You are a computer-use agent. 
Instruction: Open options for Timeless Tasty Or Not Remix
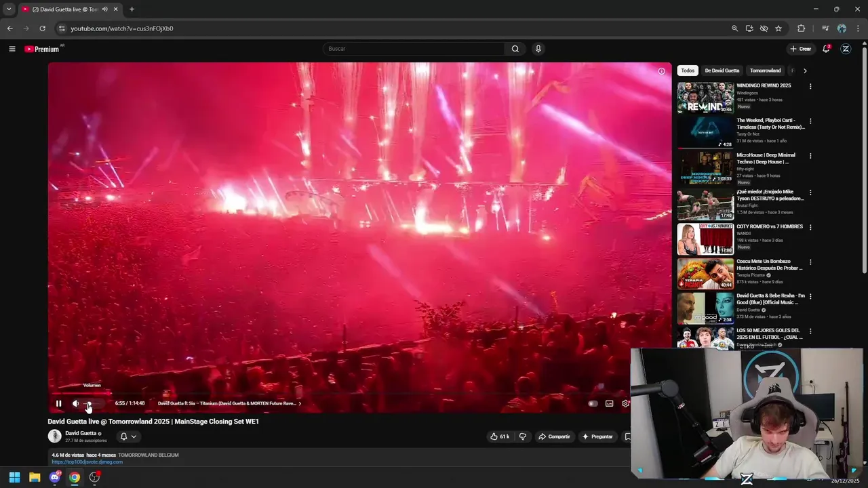point(810,121)
